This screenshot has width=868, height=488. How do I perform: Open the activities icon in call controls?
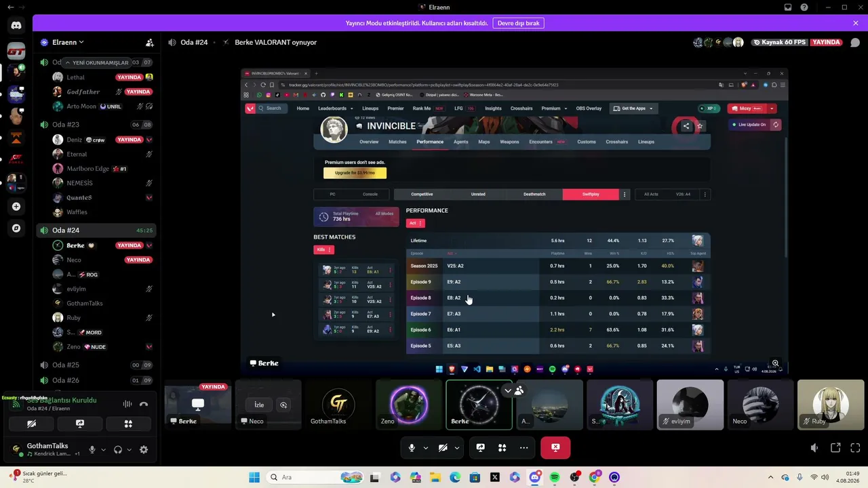pyautogui.click(x=502, y=447)
